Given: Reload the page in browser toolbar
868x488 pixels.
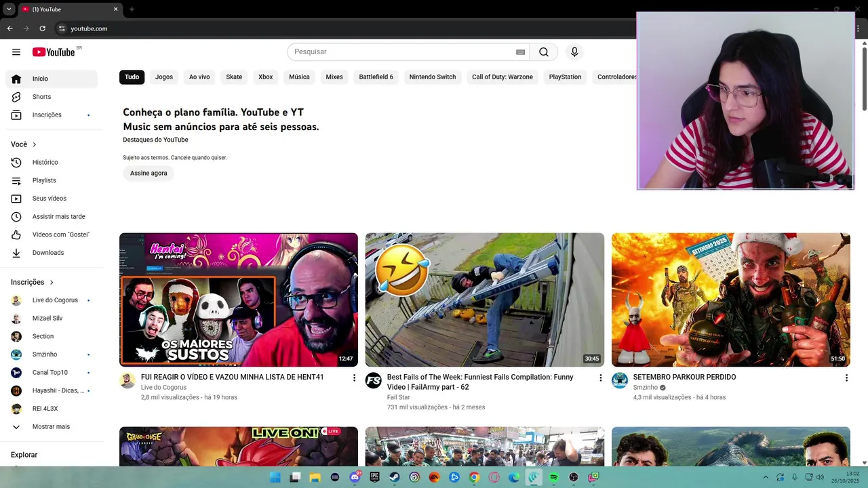Looking at the screenshot, I should pyautogui.click(x=42, y=28).
